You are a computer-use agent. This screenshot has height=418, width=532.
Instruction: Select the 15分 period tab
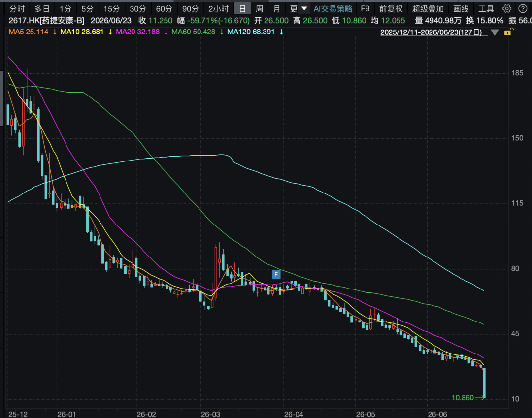pyautogui.click(x=112, y=9)
